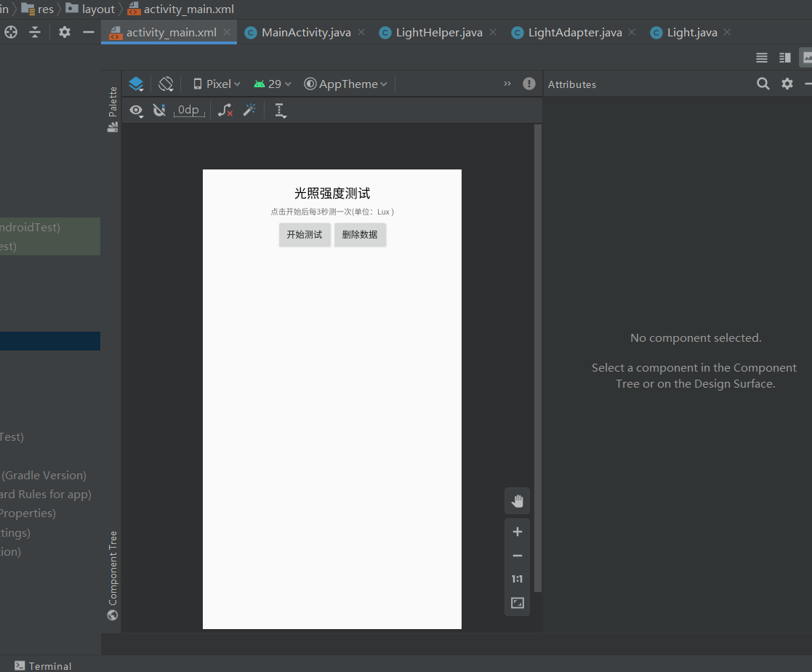Open the API 29 version dropdown

tap(273, 84)
